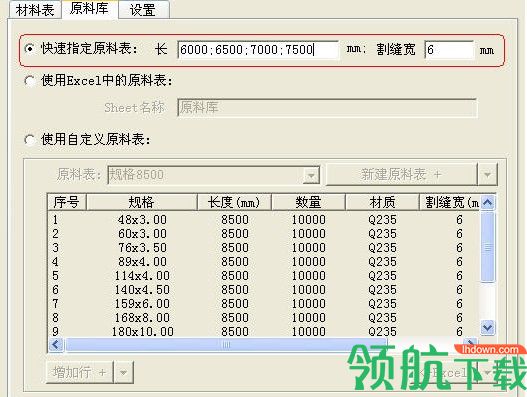Click the 10000 quantity cell in row 5
The image size is (527, 397).
(x=309, y=276)
